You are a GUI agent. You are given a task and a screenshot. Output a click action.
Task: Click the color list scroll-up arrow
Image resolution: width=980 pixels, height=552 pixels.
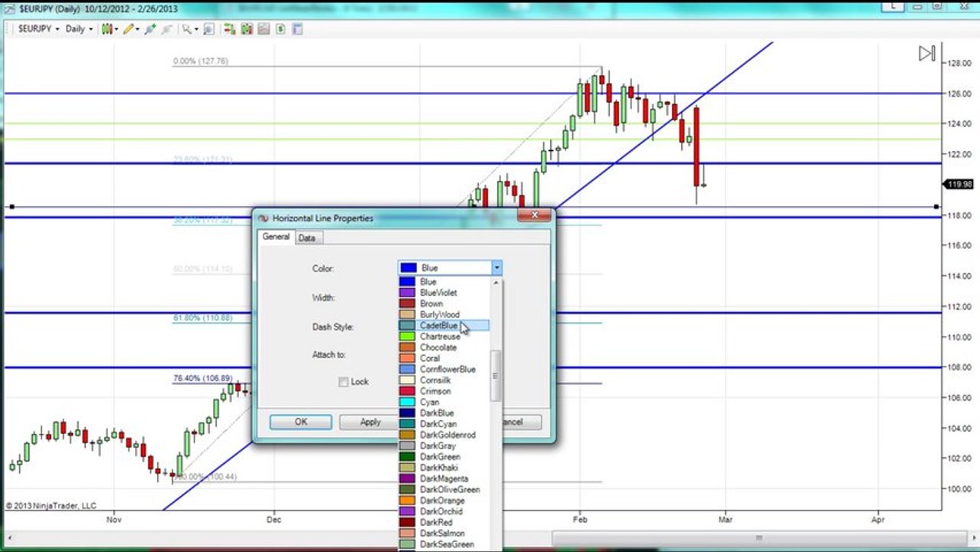click(496, 282)
